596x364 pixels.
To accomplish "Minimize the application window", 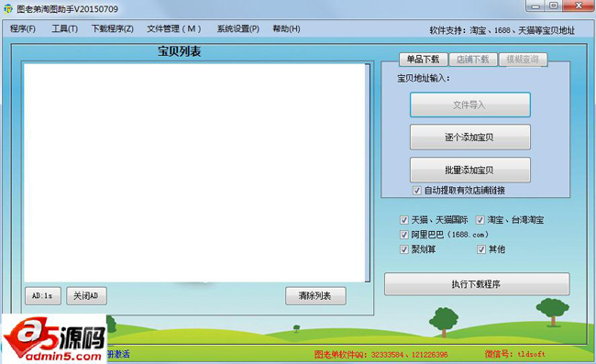I will click(536, 6).
